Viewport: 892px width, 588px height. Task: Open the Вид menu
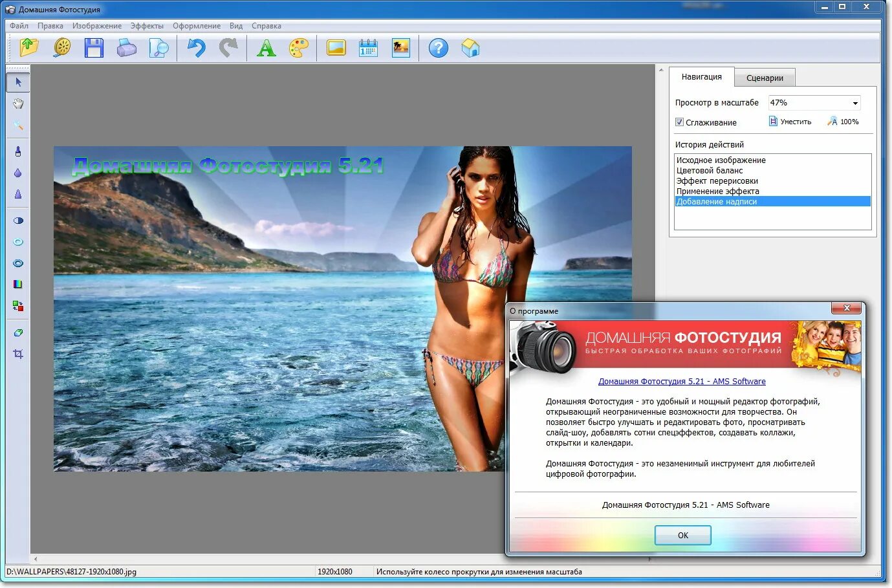236,26
